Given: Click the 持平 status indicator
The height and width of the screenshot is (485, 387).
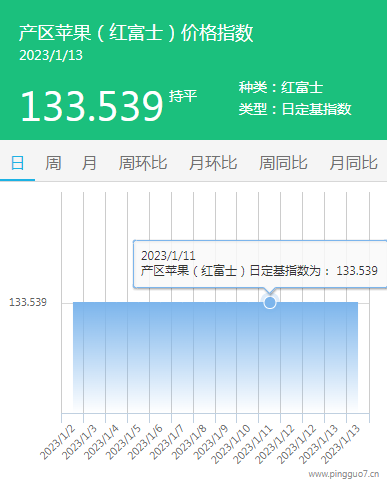Looking at the screenshot, I should coord(183,96).
